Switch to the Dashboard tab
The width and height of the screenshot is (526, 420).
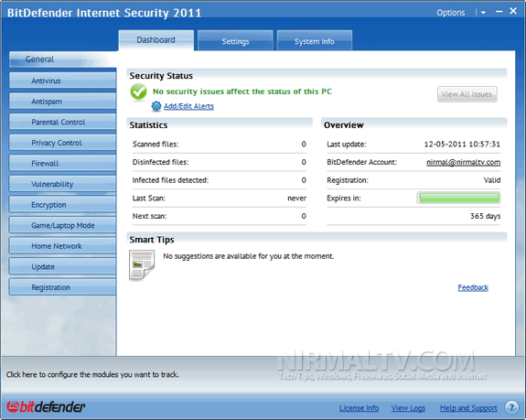click(x=156, y=40)
